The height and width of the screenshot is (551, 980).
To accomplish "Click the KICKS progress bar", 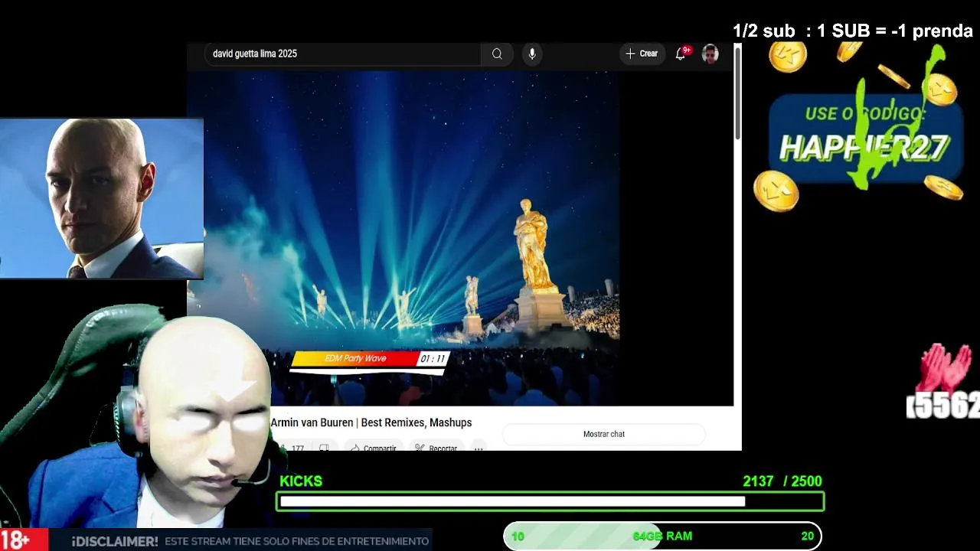I will click(x=550, y=501).
